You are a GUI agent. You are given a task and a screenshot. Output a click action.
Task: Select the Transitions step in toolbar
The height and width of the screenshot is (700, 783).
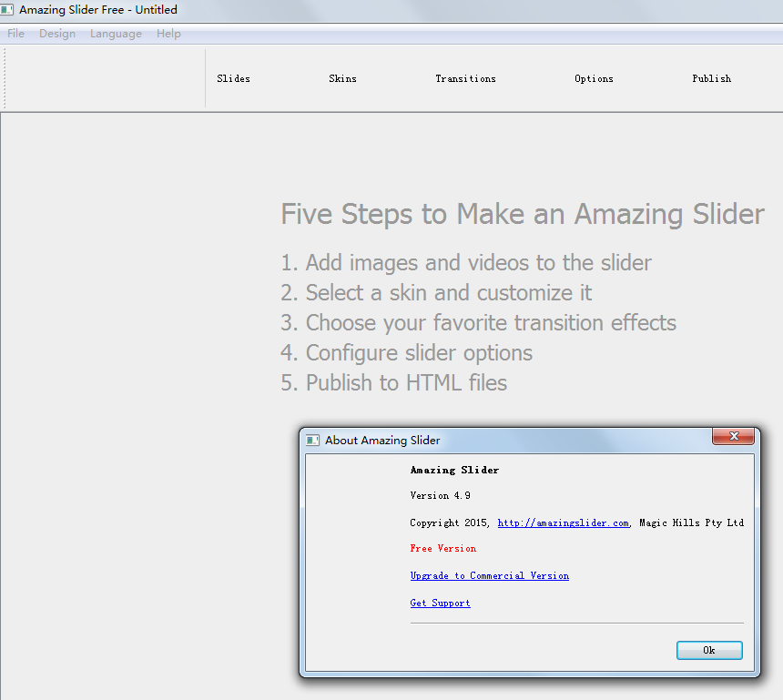click(465, 78)
